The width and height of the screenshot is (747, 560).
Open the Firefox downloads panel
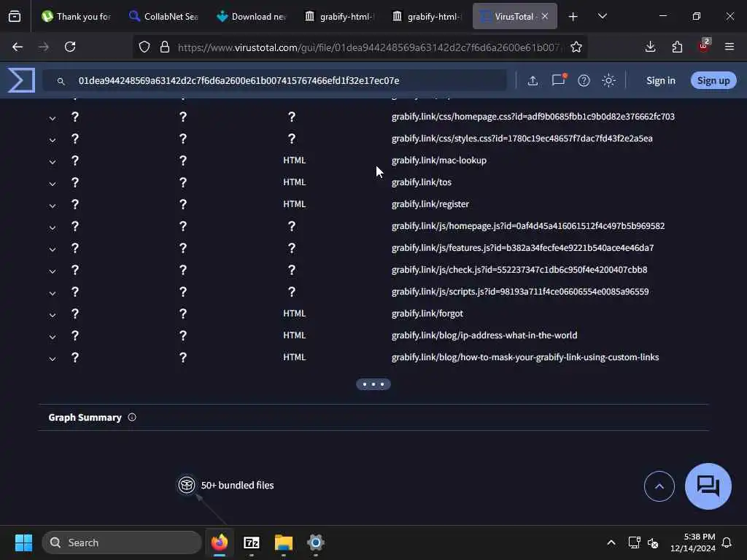(650, 47)
